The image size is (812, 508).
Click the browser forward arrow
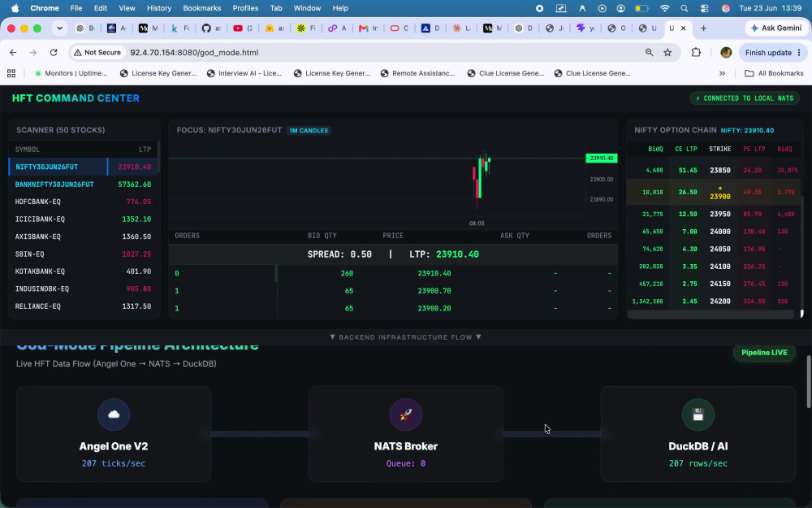(33, 52)
